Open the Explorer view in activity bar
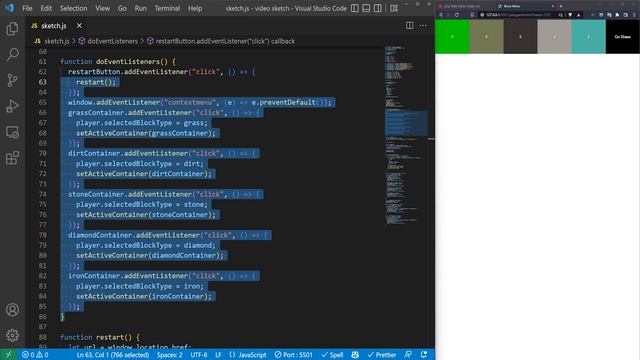The image size is (640, 360). tap(12, 29)
